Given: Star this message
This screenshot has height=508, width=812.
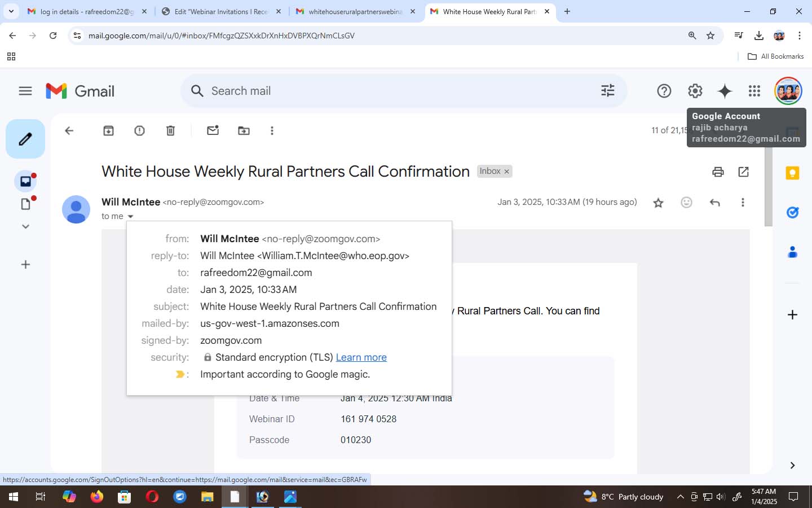Looking at the screenshot, I should (658, 203).
